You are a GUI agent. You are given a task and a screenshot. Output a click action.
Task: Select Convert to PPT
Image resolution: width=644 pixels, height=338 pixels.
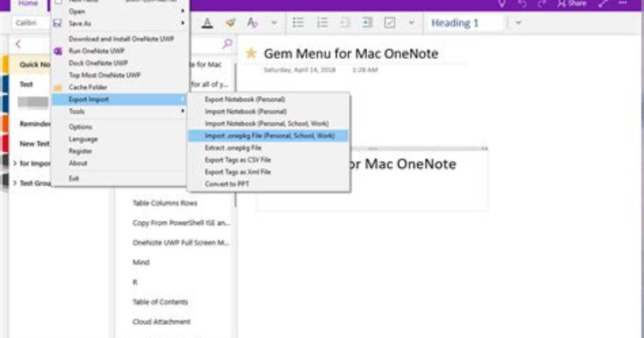click(x=269, y=184)
